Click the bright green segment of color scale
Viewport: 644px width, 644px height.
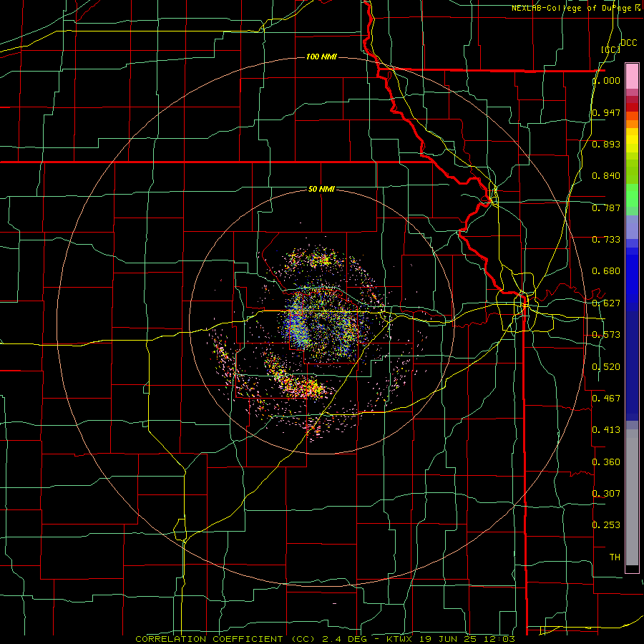[632, 195]
